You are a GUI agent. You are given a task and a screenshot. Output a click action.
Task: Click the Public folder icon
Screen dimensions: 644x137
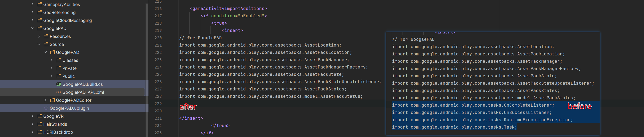point(59,76)
